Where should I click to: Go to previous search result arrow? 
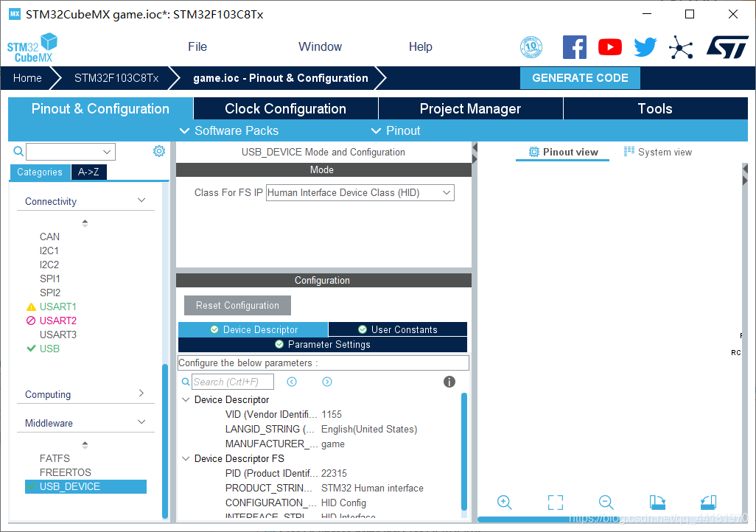[x=292, y=382]
